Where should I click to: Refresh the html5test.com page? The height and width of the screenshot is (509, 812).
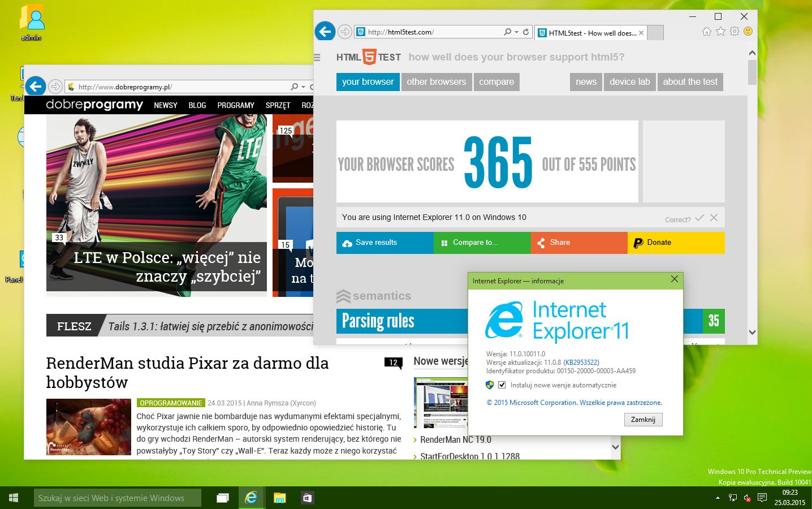pyautogui.click(x=526, y=32)
